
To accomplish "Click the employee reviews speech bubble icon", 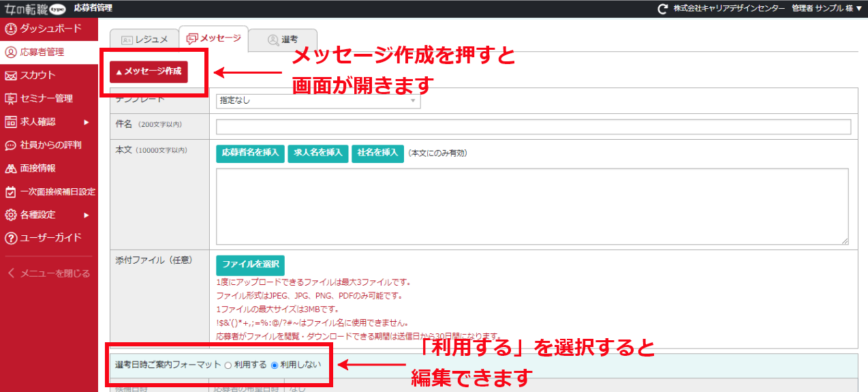I will [x=10, y=145].
